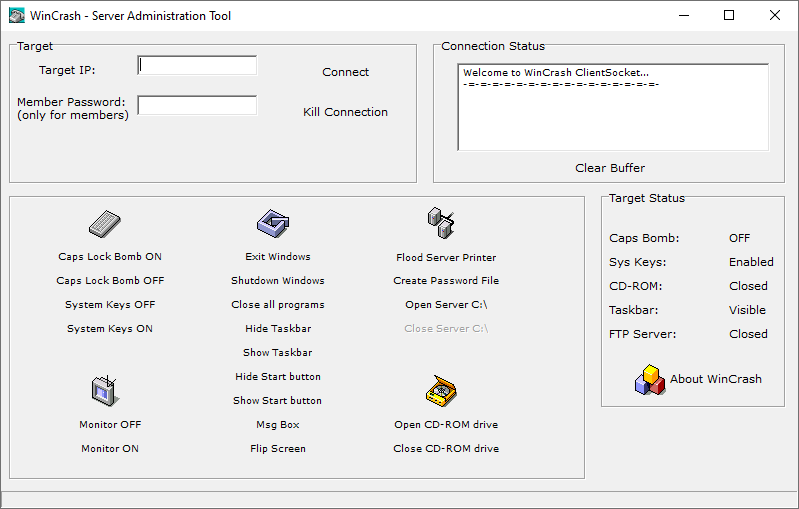799x509 pixels.
Task: Click Close CD-ROM drive
Action: (446, 449)
